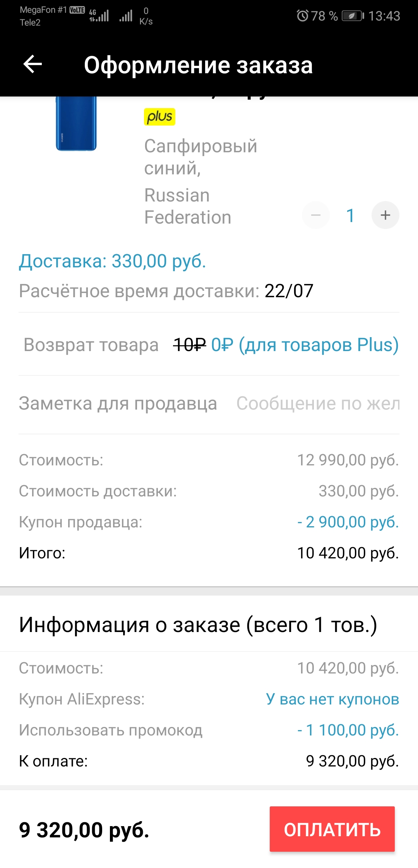418x868 pixels.
Task: Tap the yellow Plus badge
Action: point(159,117)
